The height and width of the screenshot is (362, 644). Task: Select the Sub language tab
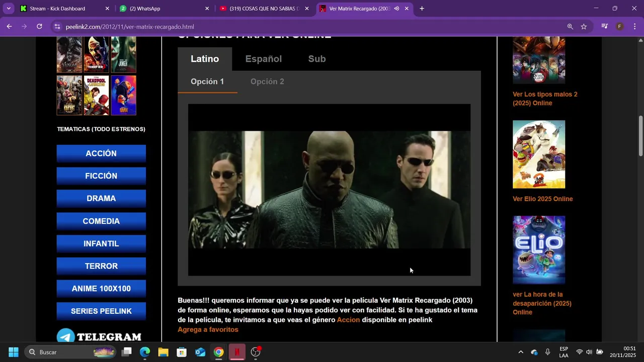tap(317, 59)
